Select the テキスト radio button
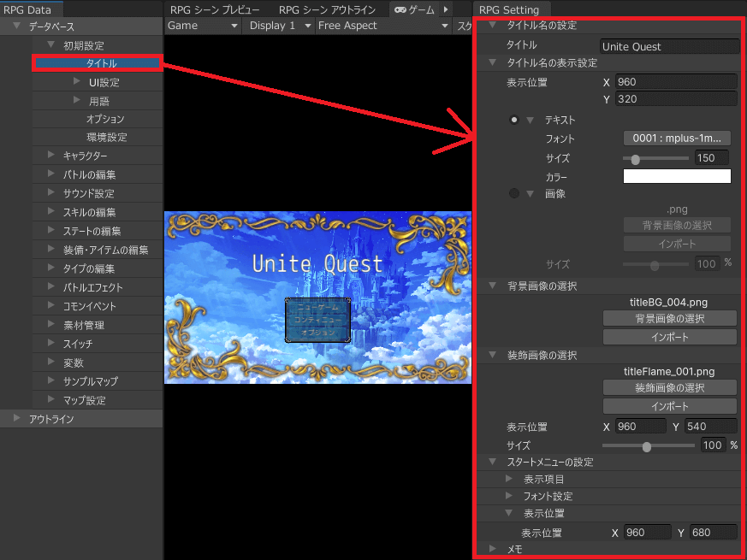 coord(514,121)
